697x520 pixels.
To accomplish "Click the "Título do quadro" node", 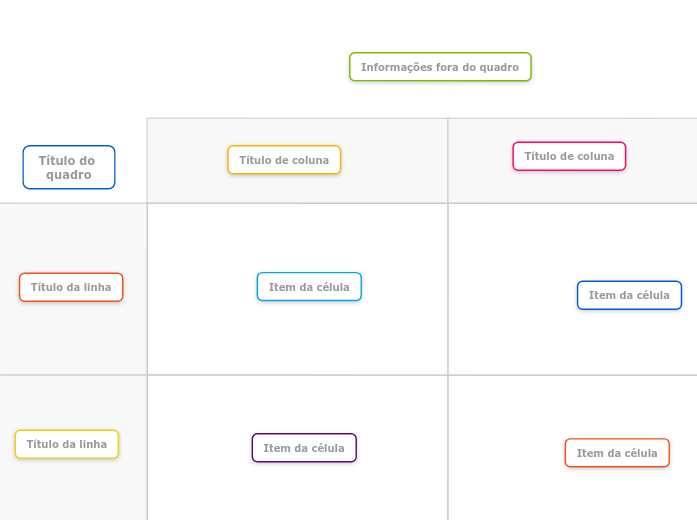I will [x=69, y=167].
